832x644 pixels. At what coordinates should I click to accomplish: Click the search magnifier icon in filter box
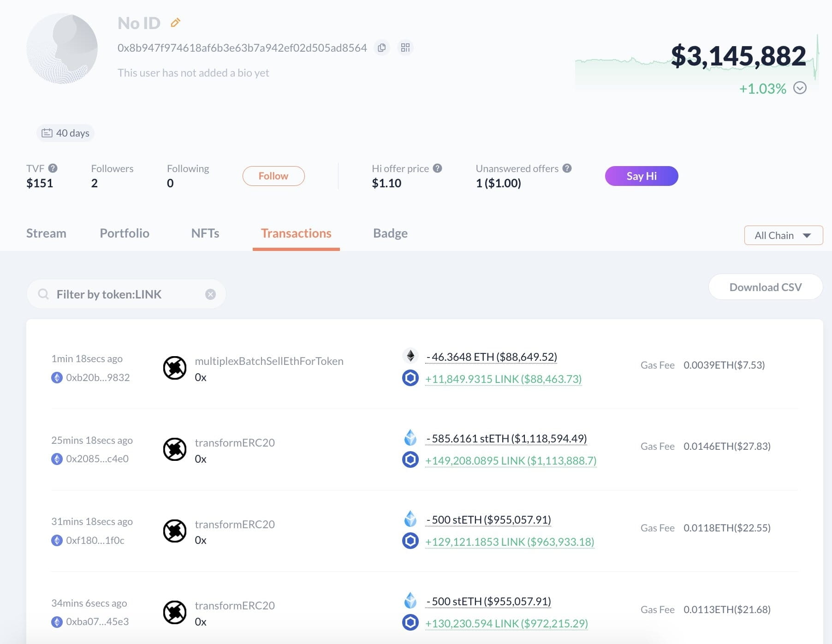pos(43,294)
